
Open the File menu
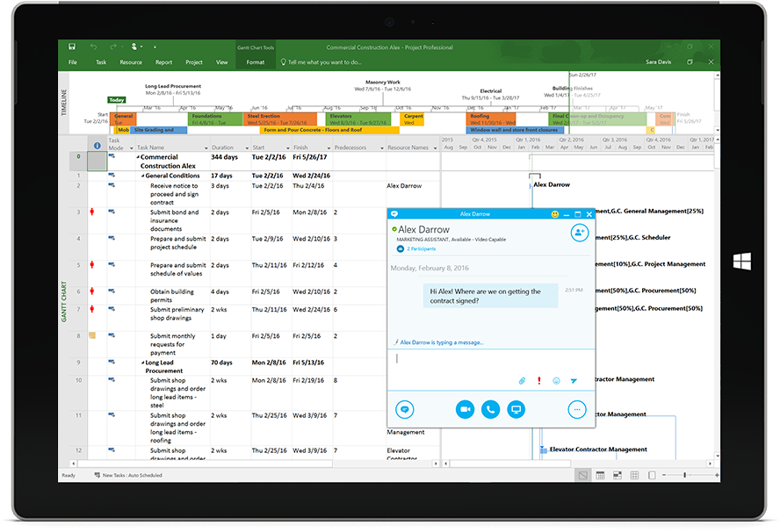(x=73, y=62)
